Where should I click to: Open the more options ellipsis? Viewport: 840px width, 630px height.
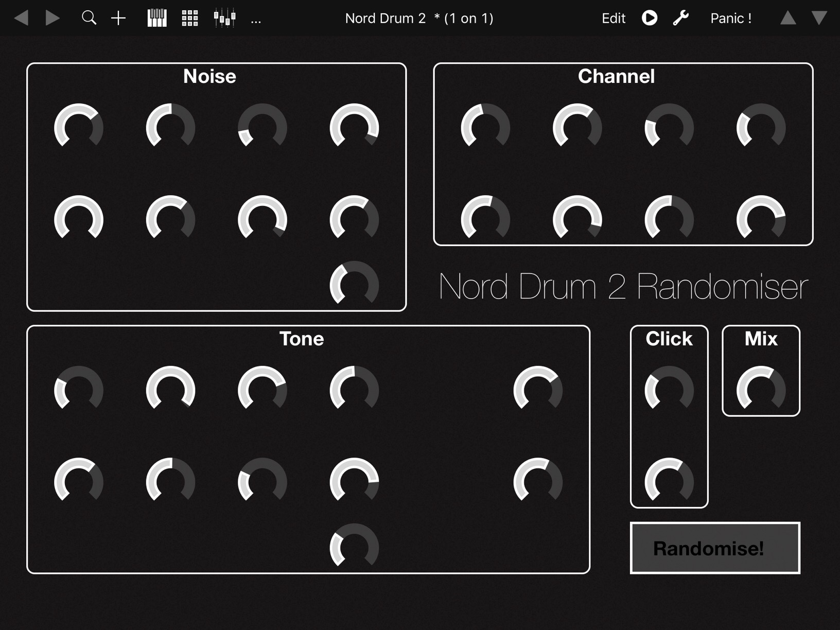(256, 22)
